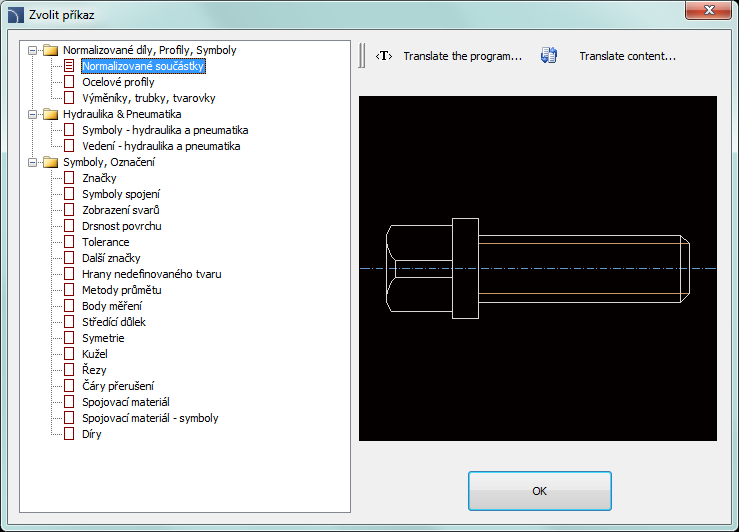Screen dimensions: 739x532
Task: Select Symetrie entry
Action: coord(103,338)
